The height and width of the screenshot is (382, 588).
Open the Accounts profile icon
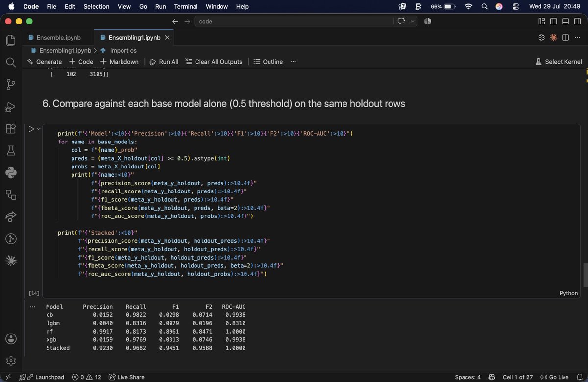click(x=11, y=339)
